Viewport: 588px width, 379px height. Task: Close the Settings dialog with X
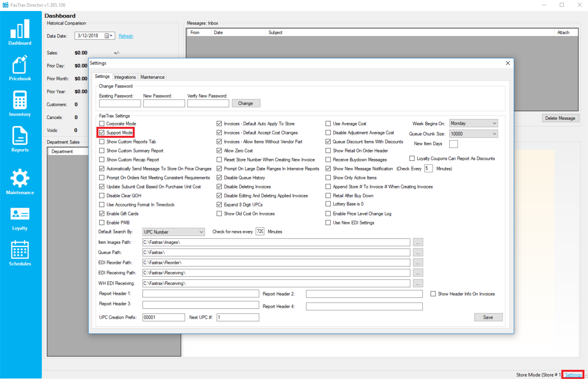(x=507, y=63)
